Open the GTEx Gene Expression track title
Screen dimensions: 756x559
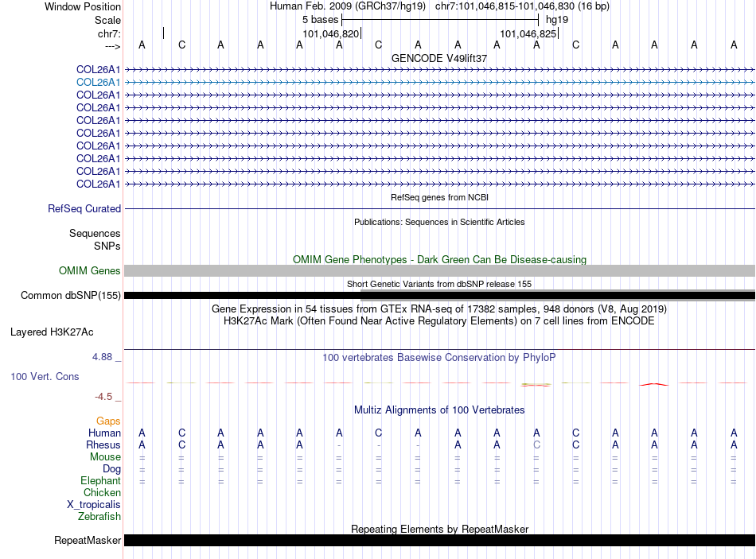[x=439, y=309]
